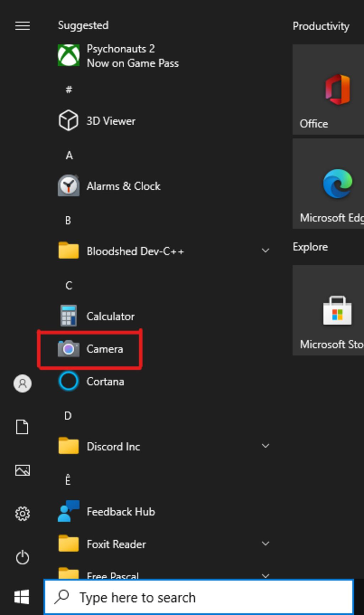
Task: Open the user account icon
Action: 22,383
